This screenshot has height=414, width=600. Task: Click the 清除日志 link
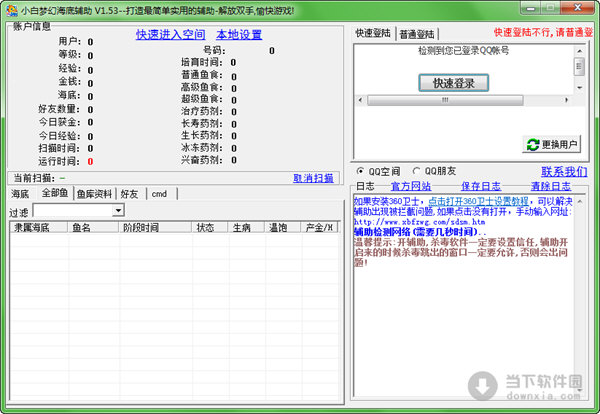click(x=550, y=186)
